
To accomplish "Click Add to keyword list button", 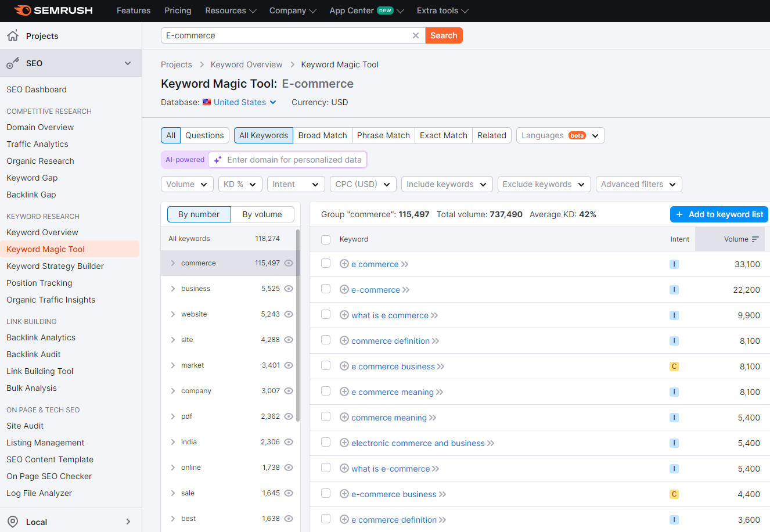I will [x=719, y=214].
